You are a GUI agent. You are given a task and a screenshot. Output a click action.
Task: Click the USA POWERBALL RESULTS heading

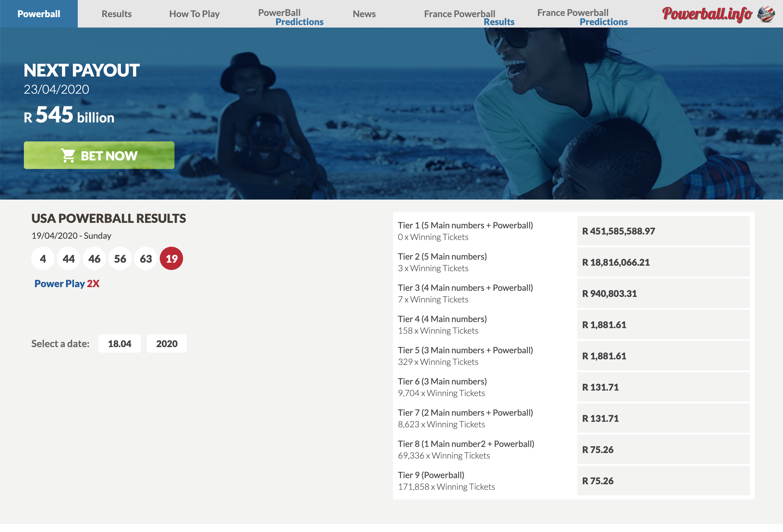[x=108, y=218]
